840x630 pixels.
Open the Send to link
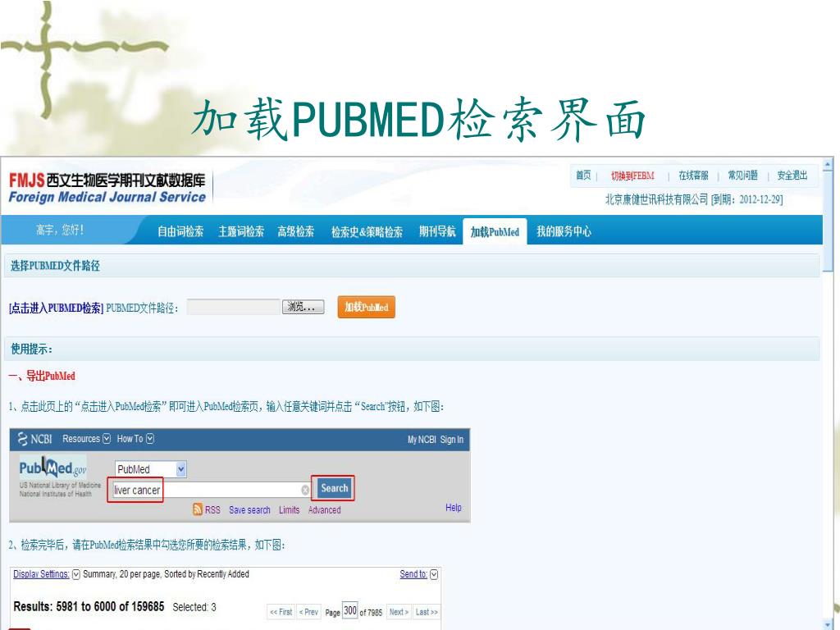click(x=413, y=573)
